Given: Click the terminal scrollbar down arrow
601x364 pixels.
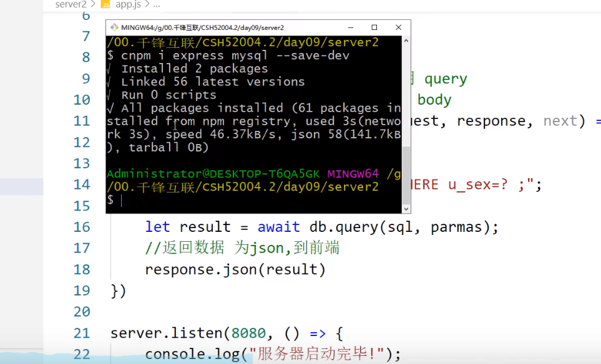Looking at the screenshot, I should 406,209.
